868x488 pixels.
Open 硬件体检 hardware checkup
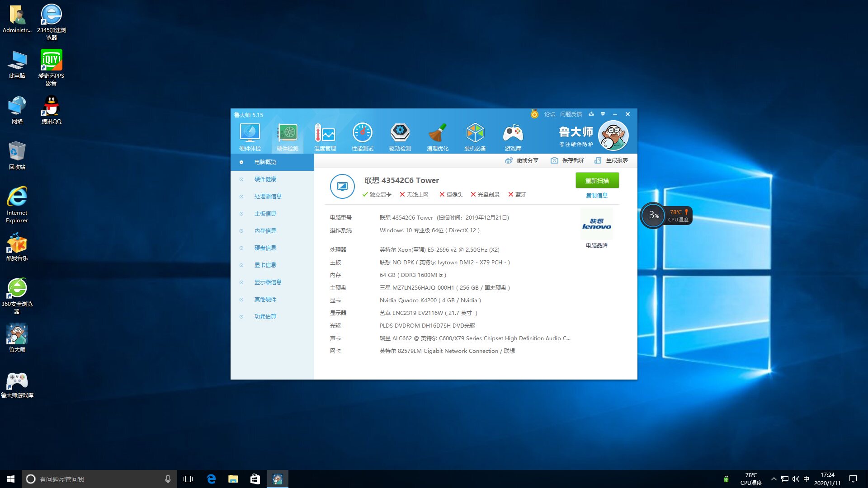250,137
